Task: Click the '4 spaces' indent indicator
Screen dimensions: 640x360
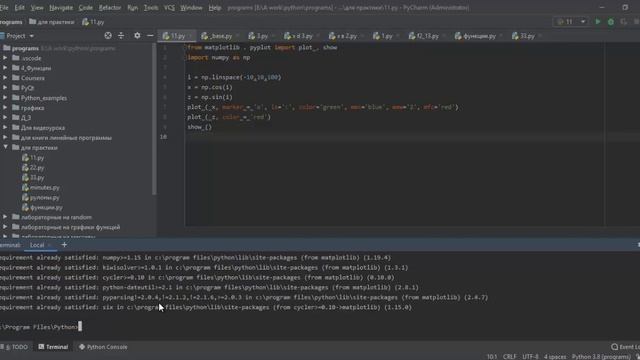Action: [x=555, y=357]
